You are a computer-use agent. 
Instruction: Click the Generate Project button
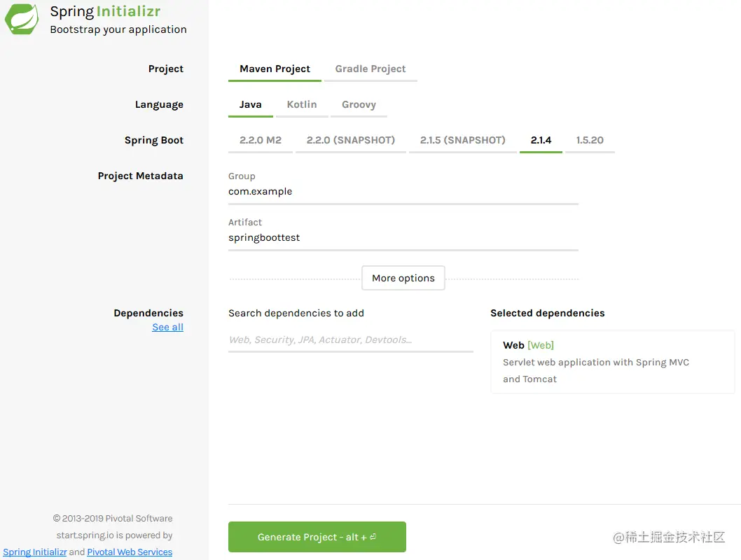[x=317, y=537]
